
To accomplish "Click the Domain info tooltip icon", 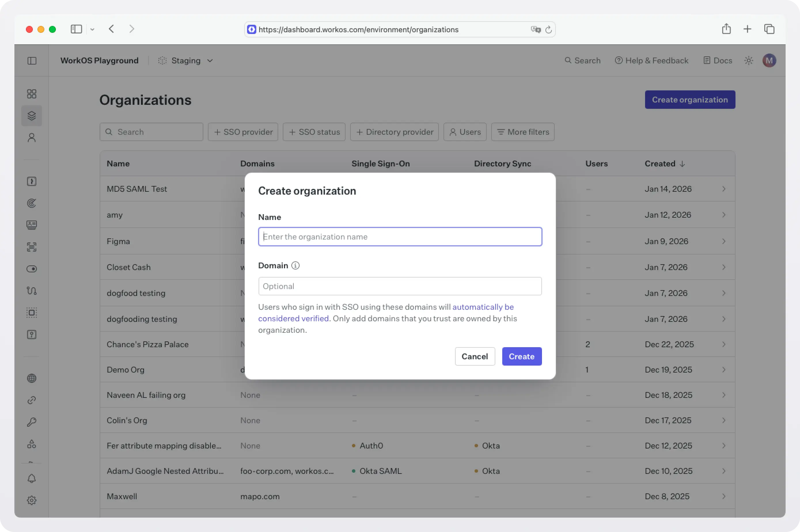I will point(295,265).
